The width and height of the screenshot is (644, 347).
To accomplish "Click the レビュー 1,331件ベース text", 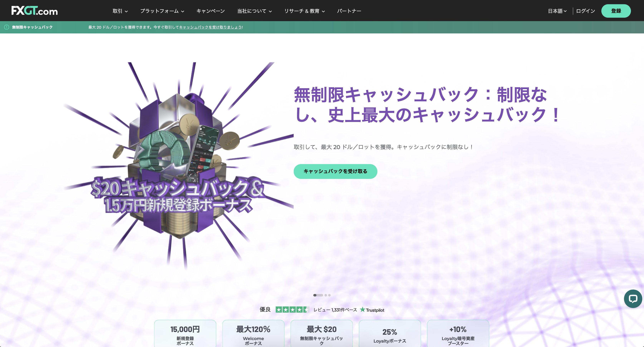I will [335, 310].
